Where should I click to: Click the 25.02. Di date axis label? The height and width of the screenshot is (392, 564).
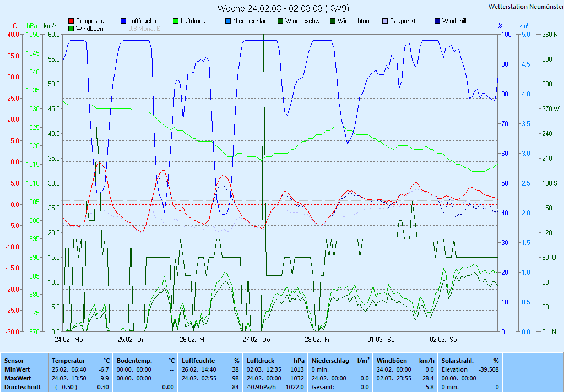130,340
